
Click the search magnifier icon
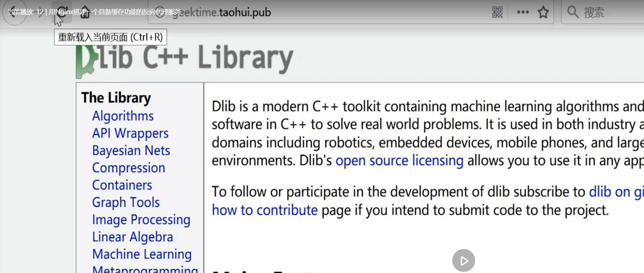click(573, 12)
